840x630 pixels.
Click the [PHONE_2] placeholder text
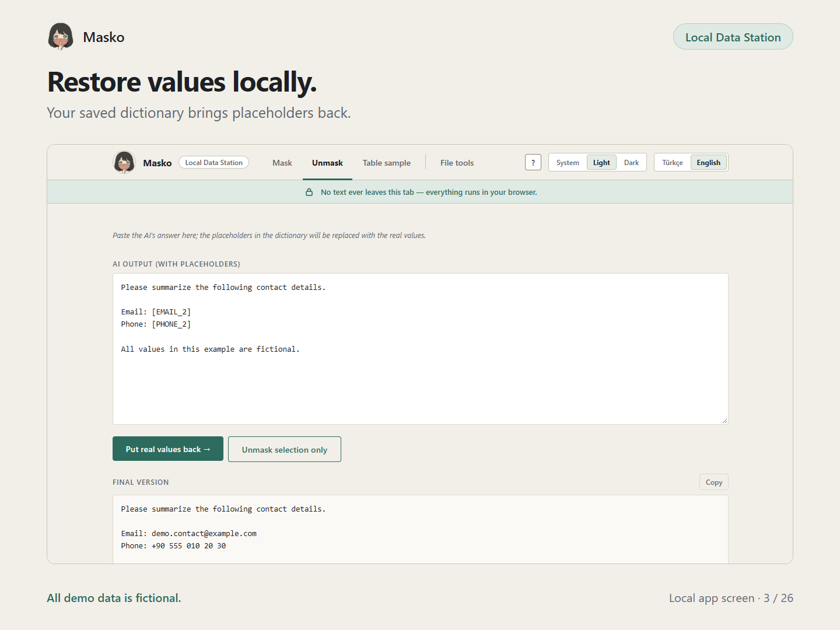(x=171, y=324)
